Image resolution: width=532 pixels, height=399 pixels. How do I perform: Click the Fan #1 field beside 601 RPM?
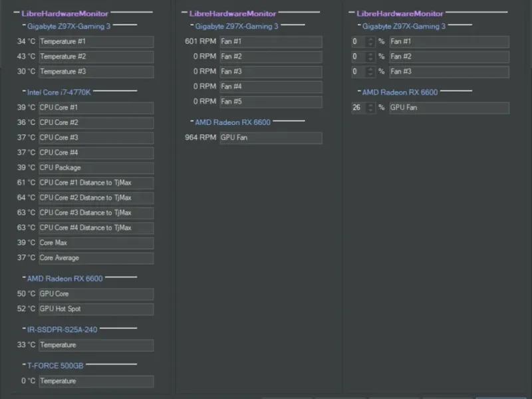click(x=271, y=42)
